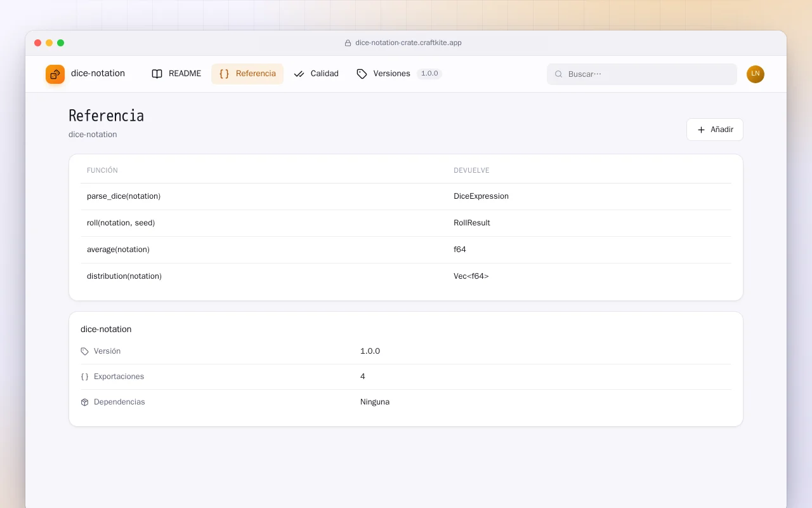Select the distribution(notation) row
Viewport: 812px width, 508px height.
click(406, 276)
